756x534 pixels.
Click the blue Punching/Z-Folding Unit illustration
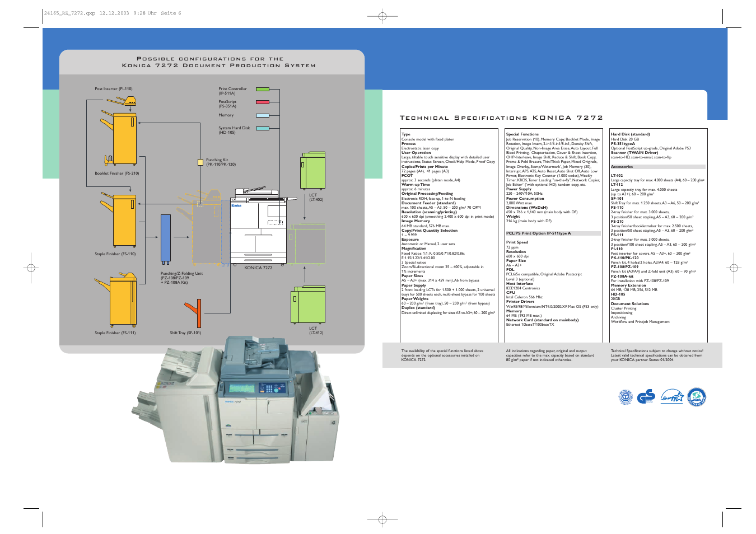(x=166, y=239)
